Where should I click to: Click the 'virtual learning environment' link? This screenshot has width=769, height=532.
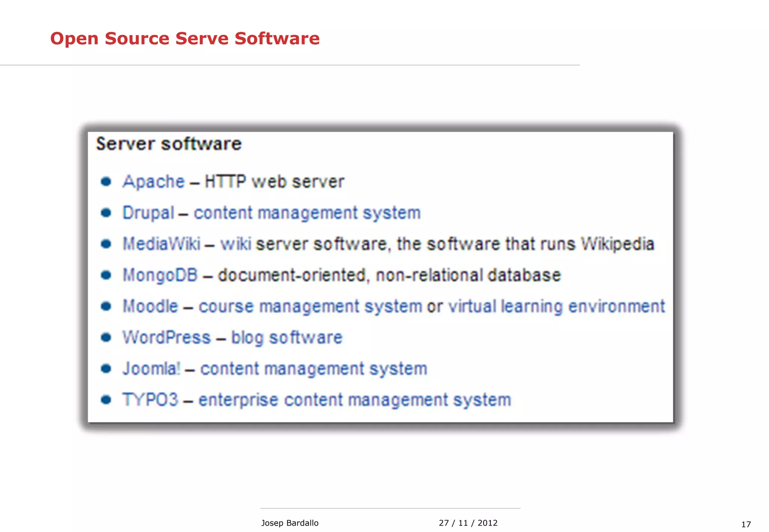pyautogui.click(x=557, y=307)
